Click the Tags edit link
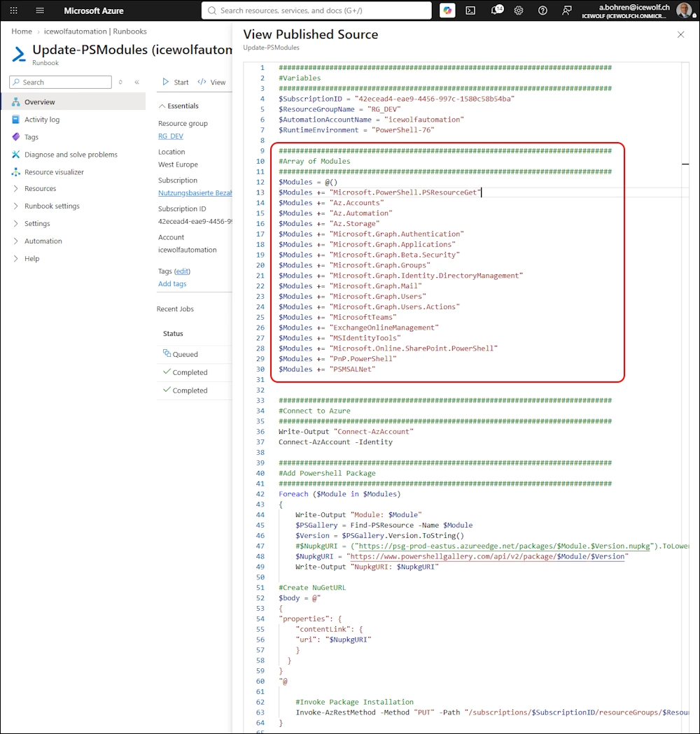Image resolution: width=700 pixels, height=734 pixels. click(x=182, y=271)
